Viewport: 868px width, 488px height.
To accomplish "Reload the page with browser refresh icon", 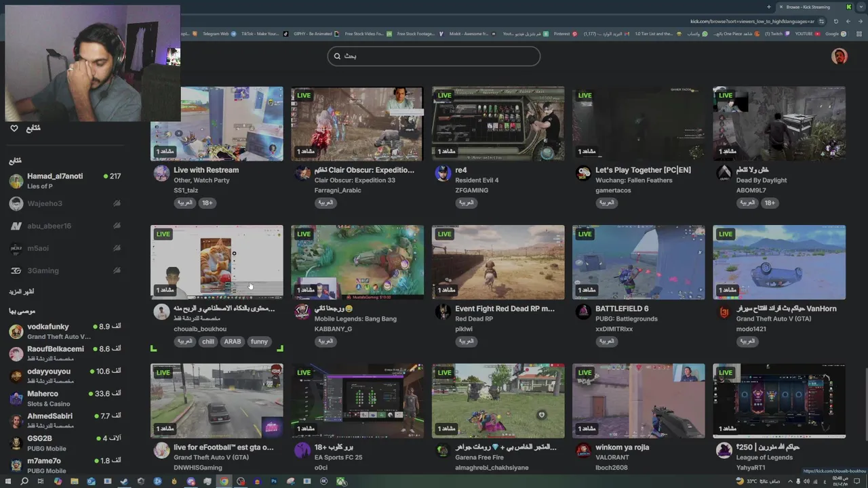I will tap(835, 21).
